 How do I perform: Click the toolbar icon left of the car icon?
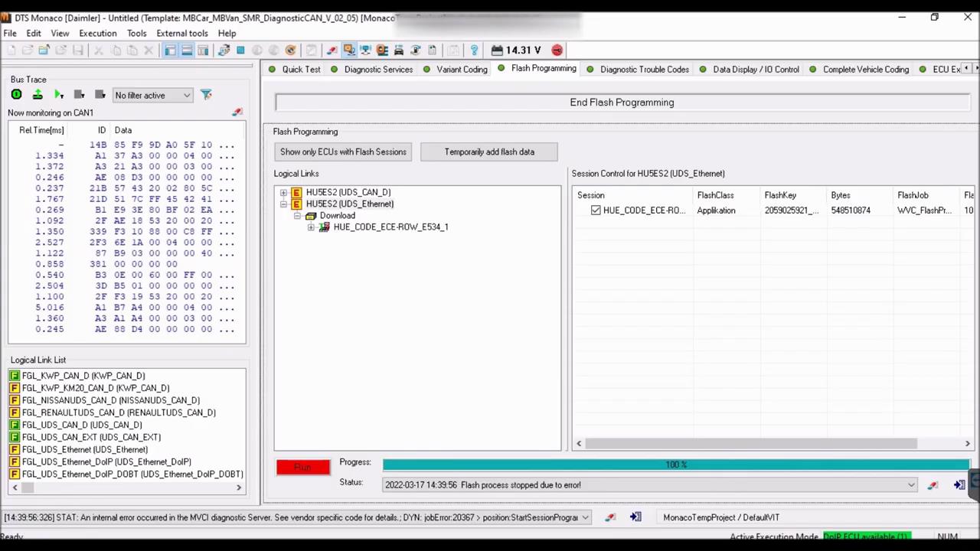(382, 51)
